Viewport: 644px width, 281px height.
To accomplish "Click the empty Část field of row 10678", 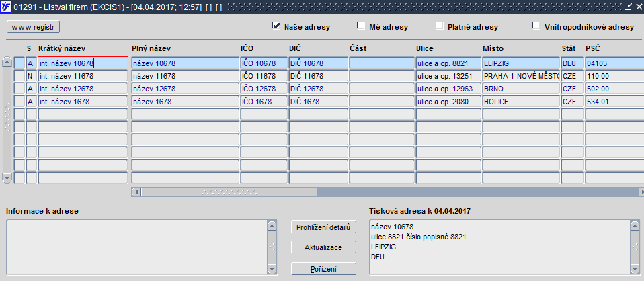I will (382, 63).
